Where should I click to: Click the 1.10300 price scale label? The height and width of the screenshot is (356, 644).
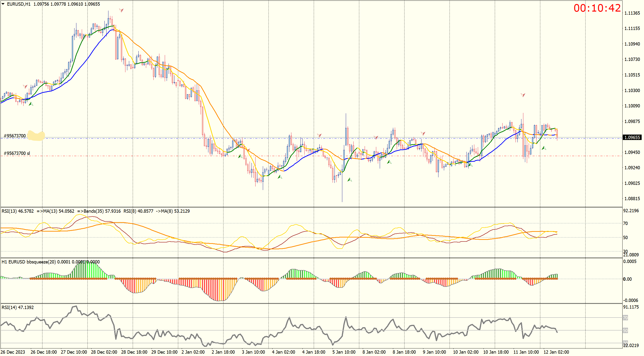coord(632,90)
